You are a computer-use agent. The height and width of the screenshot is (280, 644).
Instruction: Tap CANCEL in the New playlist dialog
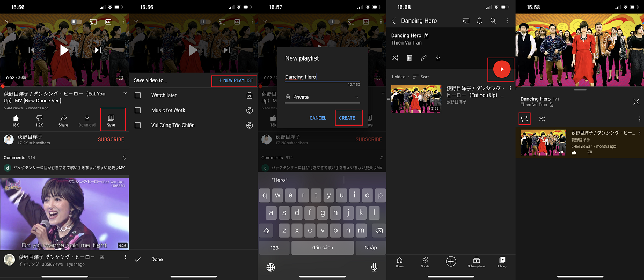point(318,118)
